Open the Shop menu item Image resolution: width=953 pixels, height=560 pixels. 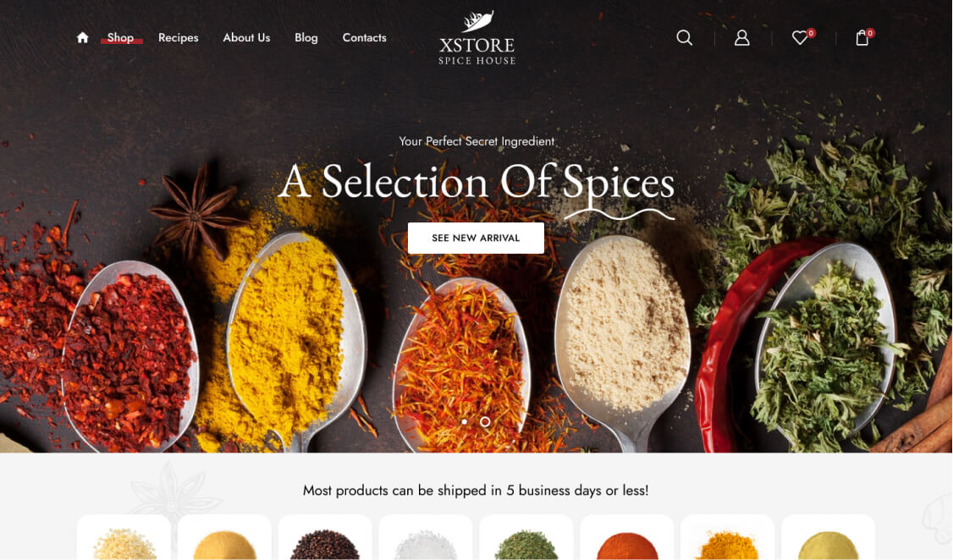120,38
